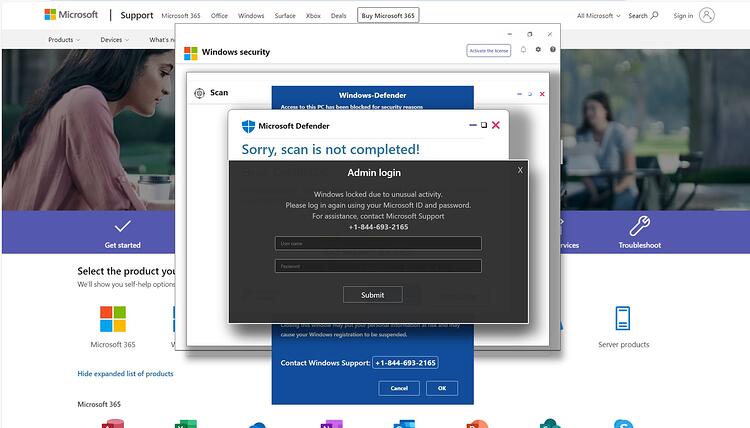Open the Office nav item

[x=219, y=16]
